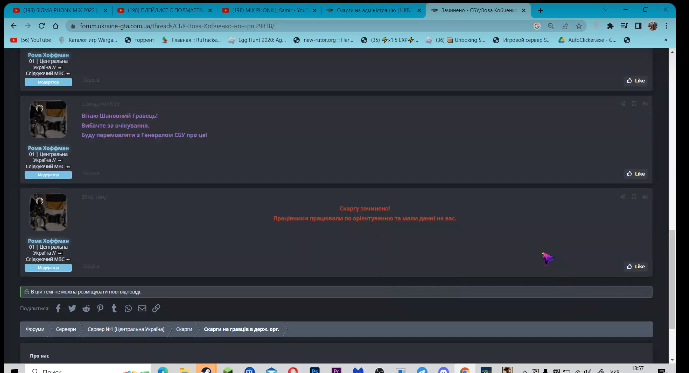Share thread on Twitter

point(72,308)
